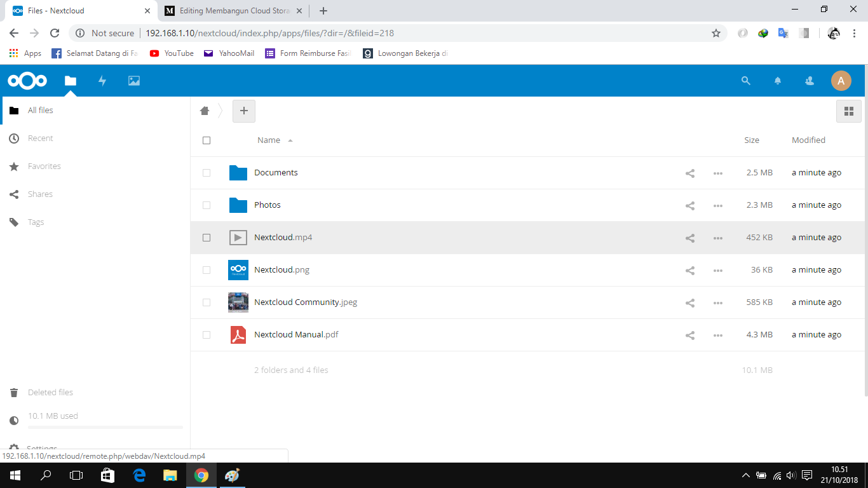Screen dimensions: 868x488
Task: Share the Nextcloud Manual.pdf file
Action: click(690, 335)
